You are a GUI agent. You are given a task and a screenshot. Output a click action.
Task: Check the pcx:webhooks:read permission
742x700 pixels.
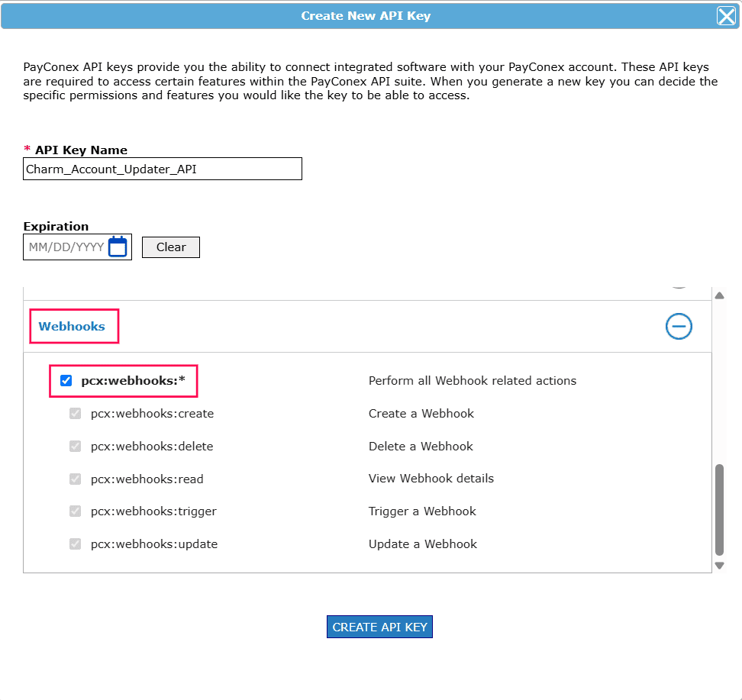pyautogui.click(x=76, y=479)
